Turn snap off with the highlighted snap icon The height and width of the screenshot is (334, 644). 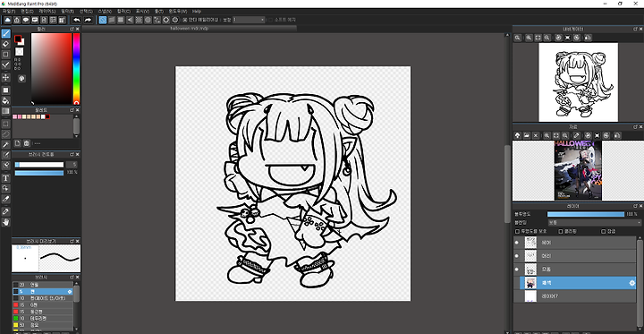click(103, 20)
